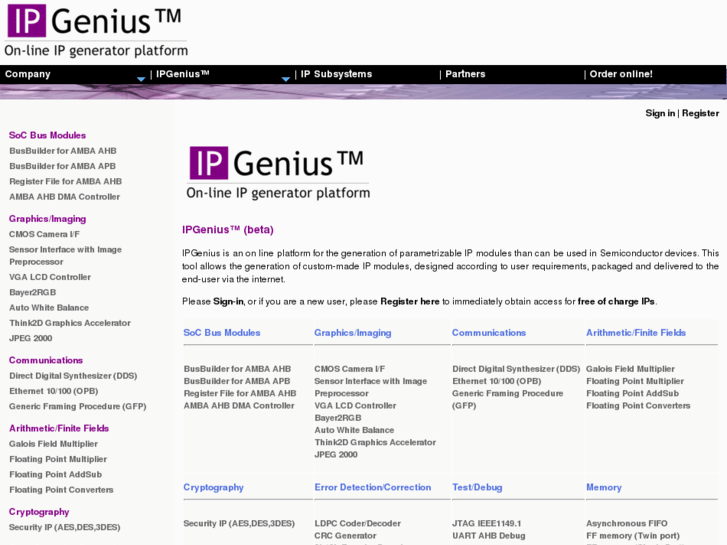The image size is (727, 545).
Task: Select VGA LCD Controller in the sidebar
Action: coord(50,277)
